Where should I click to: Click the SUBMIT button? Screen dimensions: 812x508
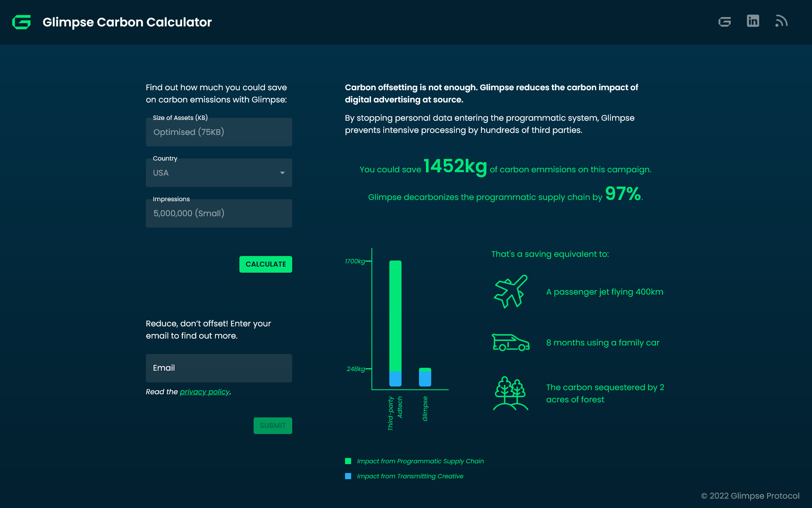[273, 426]
